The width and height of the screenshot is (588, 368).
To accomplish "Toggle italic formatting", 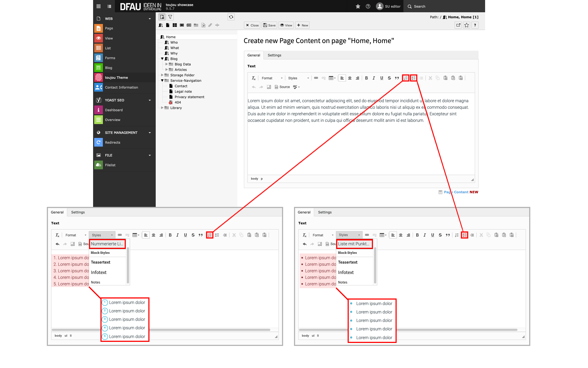I will [x=374, y=78].
